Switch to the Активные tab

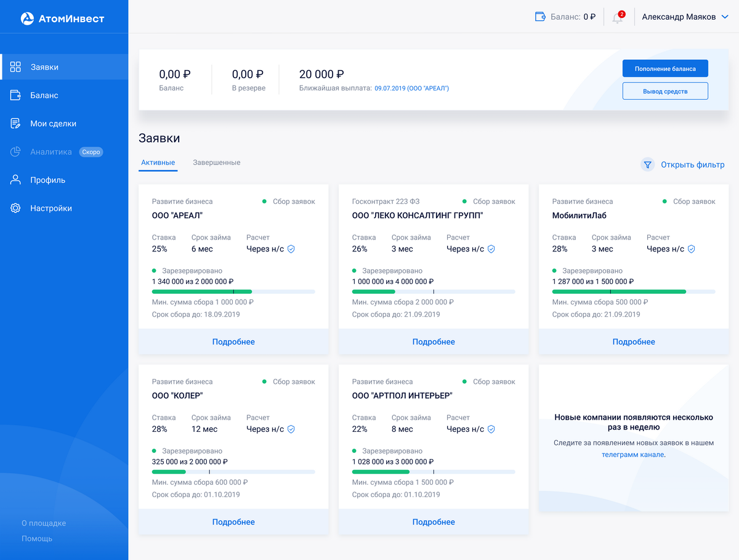158,163
